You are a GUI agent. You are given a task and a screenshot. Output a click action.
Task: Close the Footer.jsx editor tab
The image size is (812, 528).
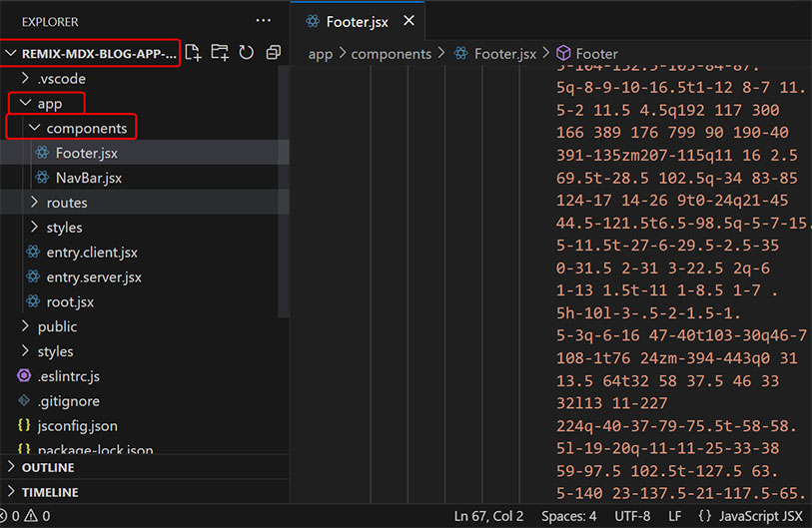408,21
